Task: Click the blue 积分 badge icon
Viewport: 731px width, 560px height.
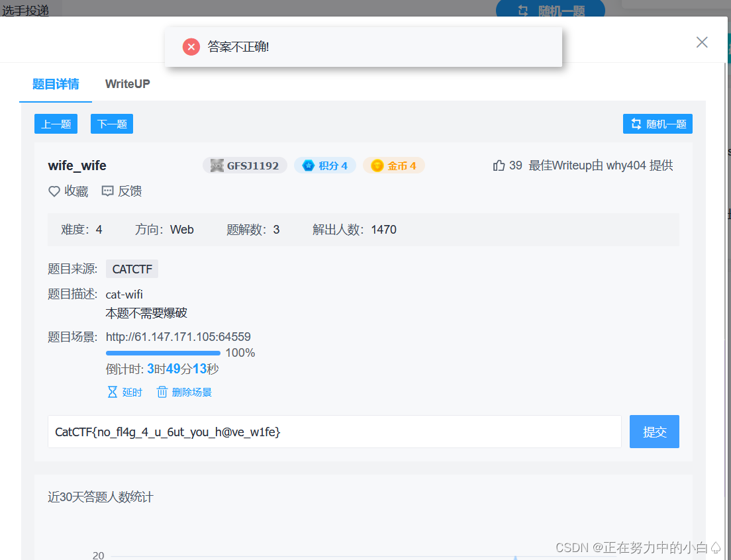Action: click(x=310, y=165)
